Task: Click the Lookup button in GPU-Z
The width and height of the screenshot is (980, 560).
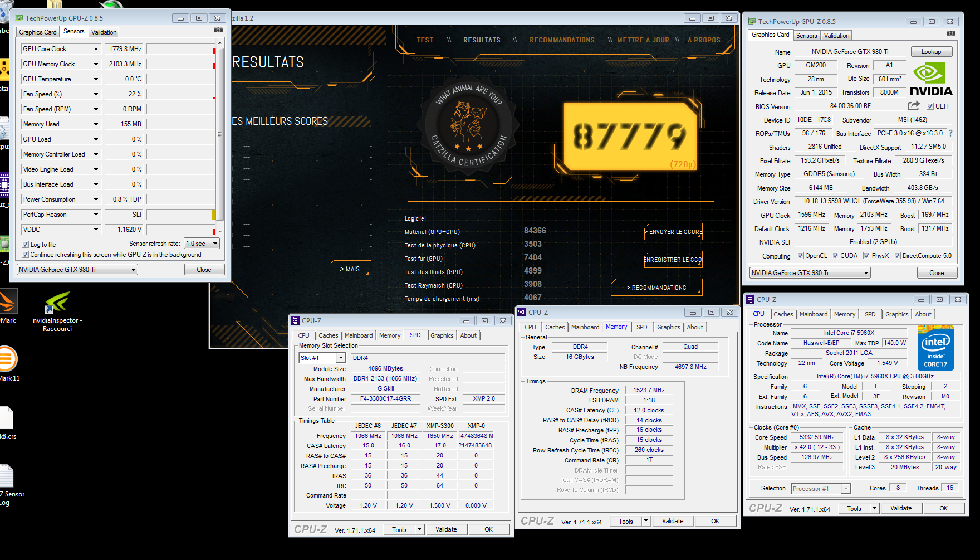Action: [932, 52]
